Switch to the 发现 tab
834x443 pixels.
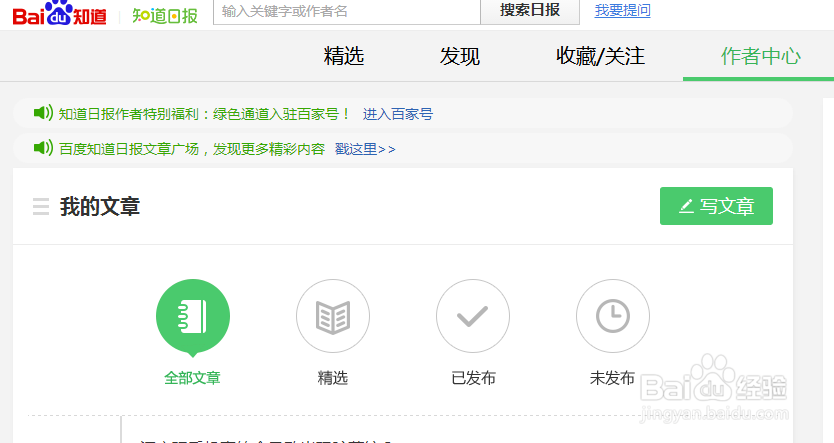coord(460,56)
